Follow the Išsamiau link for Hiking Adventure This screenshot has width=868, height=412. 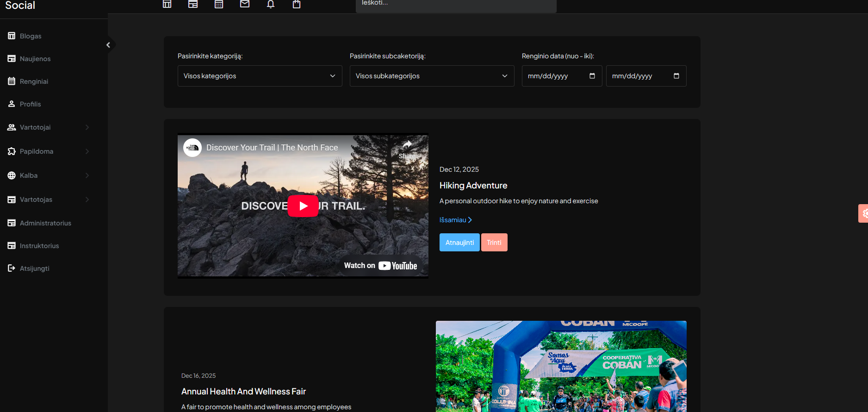click(455, 220)
